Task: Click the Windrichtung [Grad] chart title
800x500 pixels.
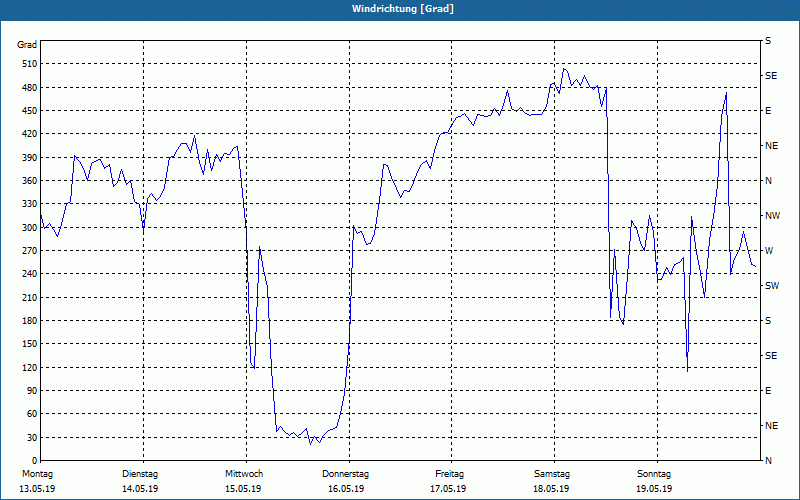Action: [x=403, y=9]
